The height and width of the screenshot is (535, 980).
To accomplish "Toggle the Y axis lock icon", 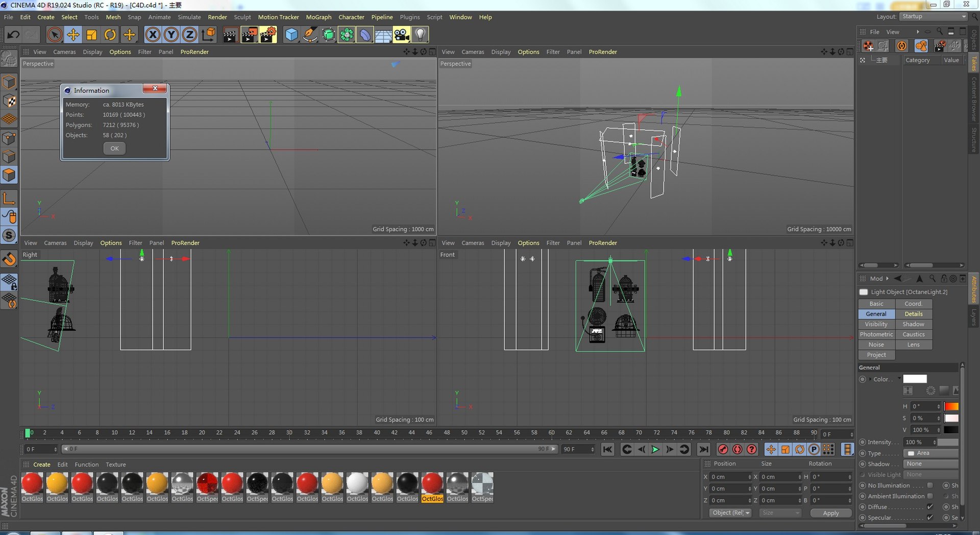I will [x=171, y=35].
